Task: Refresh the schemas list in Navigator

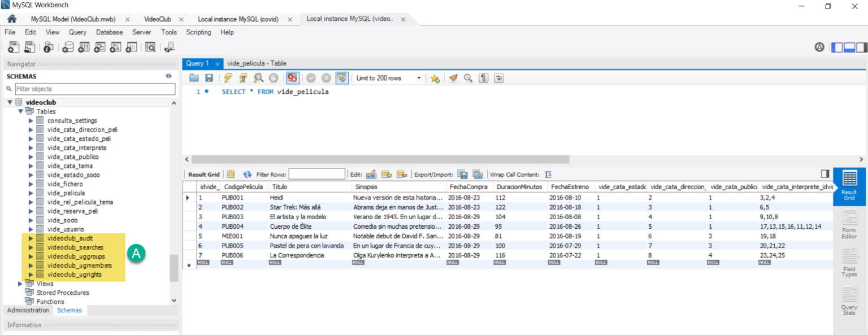Action: pyautogui.click(x=168, y=76)
